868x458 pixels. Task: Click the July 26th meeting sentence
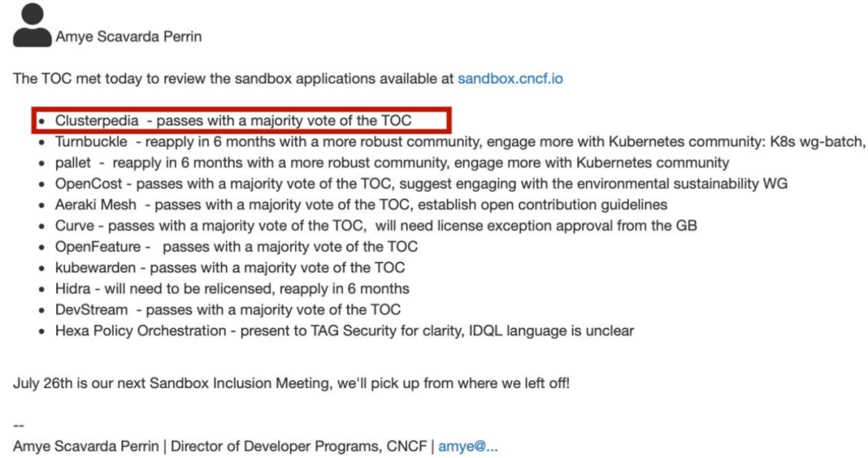tap(291, 382)
